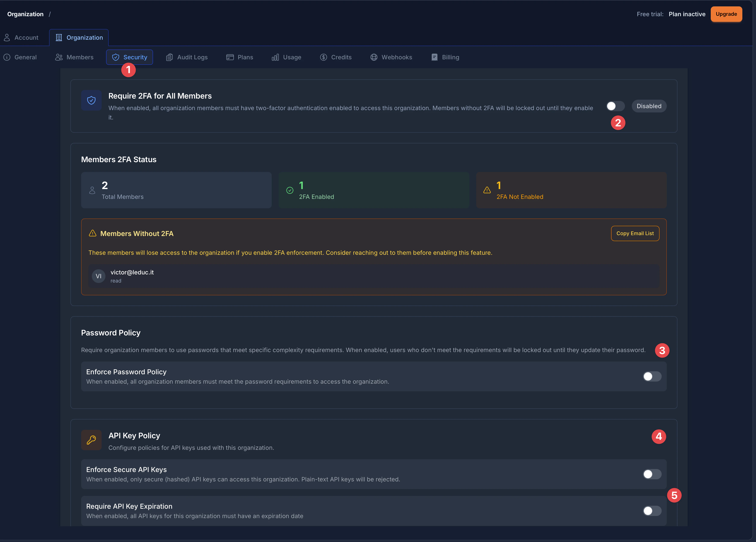Open the Audit Logs document icon
Viewport: 756px width, 542px height.
(169, 57)
